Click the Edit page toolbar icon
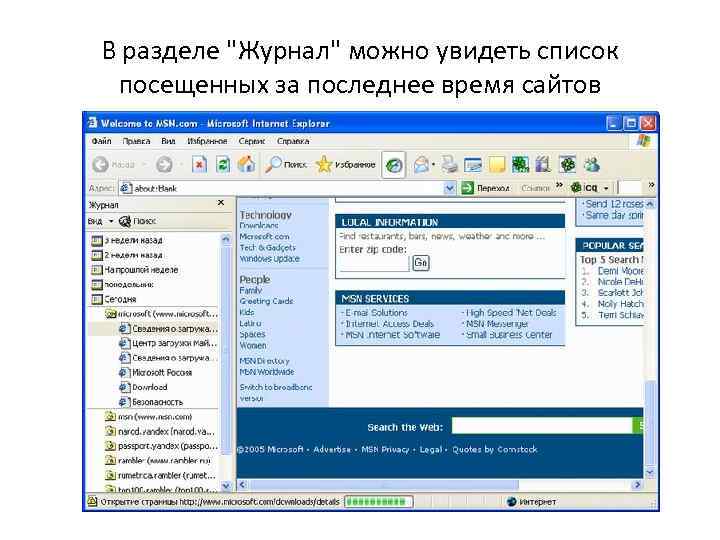 click(473, 164)
